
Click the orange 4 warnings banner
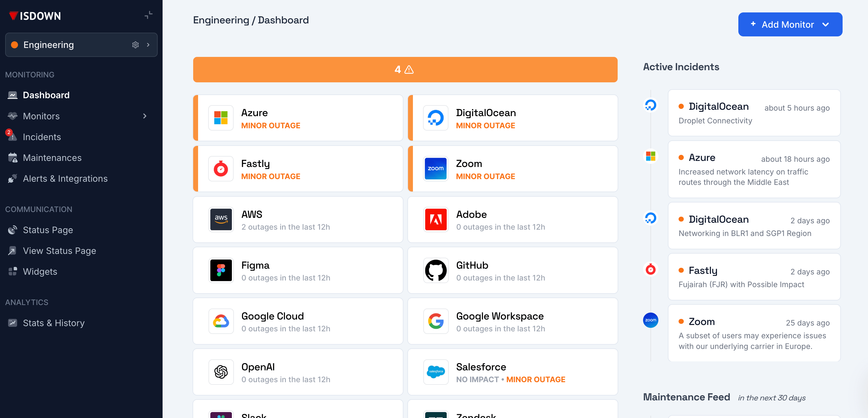click(405, 69)
